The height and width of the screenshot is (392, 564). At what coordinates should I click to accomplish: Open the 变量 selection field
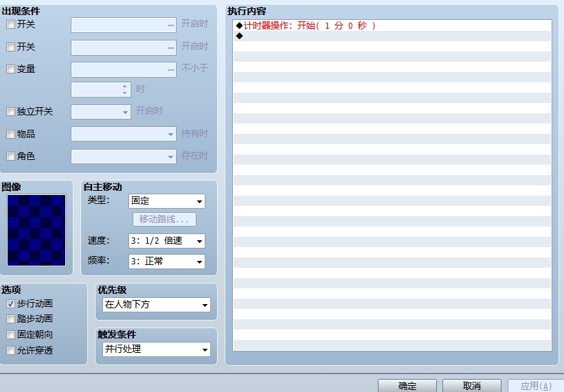pyautogui.click(x=124, y=70)
